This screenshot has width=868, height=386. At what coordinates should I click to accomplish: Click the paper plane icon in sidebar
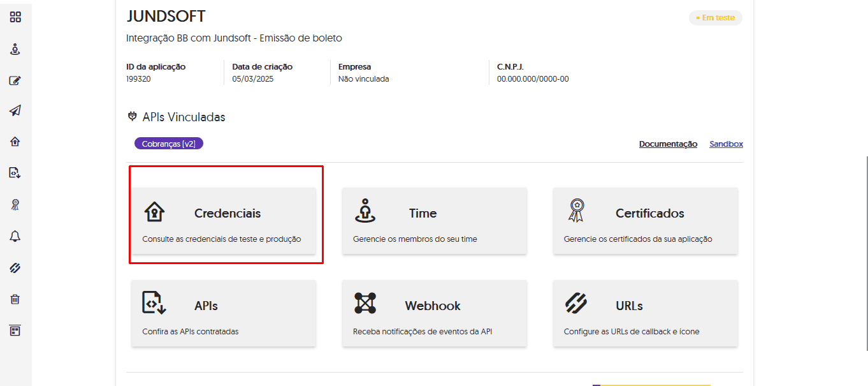tap(15, 111)
